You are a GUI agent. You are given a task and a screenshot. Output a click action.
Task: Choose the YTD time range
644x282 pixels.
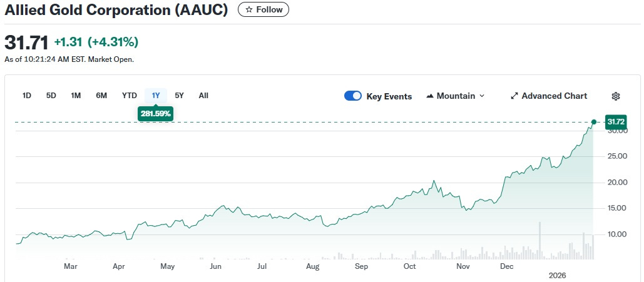click(x=130, y=96)
